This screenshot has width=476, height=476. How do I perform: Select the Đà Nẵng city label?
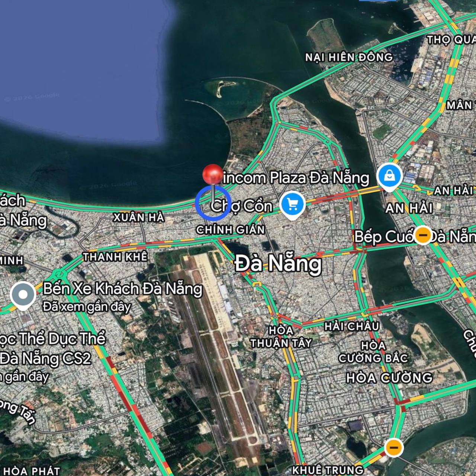click(x=278, y=264)
